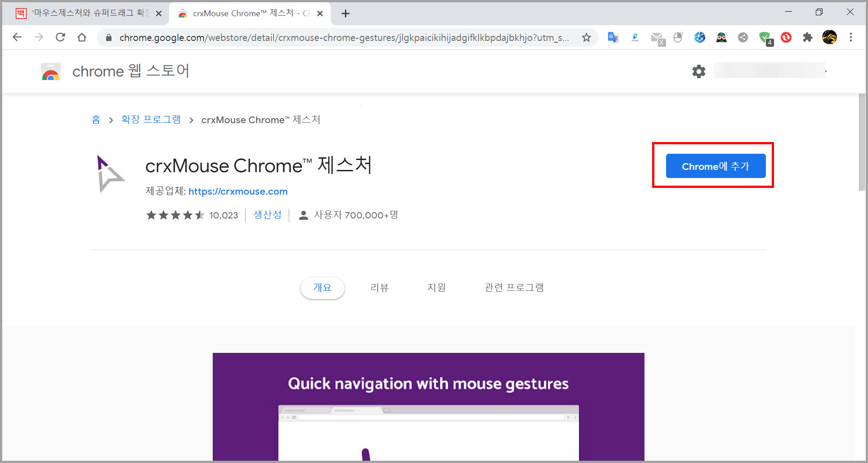Open the red circular blocker extension icon
Image resolution: width=868 pixels, height=463 pixels.
(786, 37)
